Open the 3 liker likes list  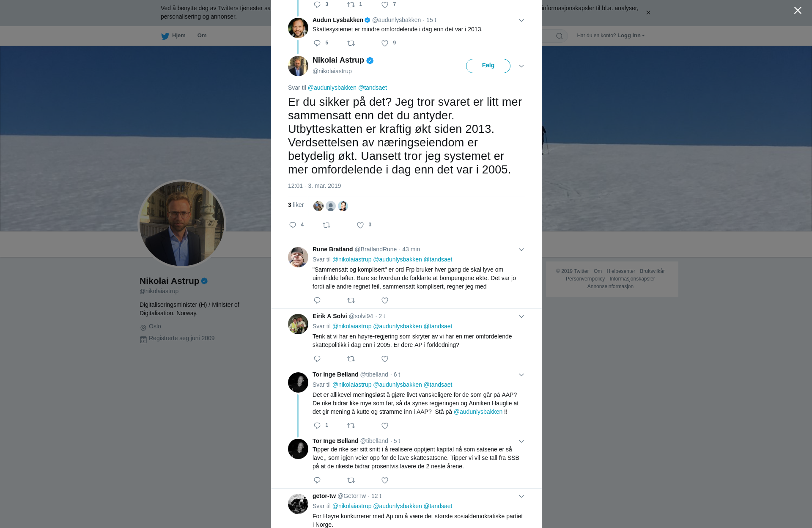(296, 205)
